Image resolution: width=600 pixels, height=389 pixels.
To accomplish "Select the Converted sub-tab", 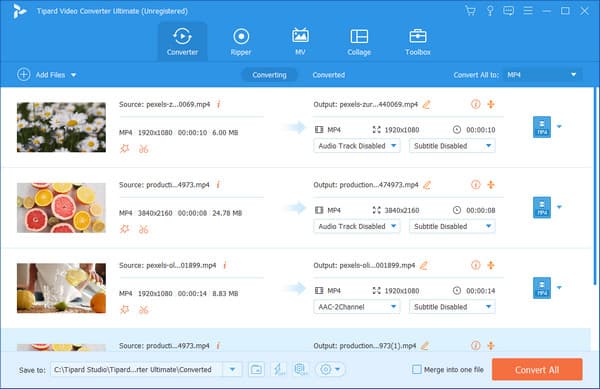I will pyautogui.click(x=329, y=75).
